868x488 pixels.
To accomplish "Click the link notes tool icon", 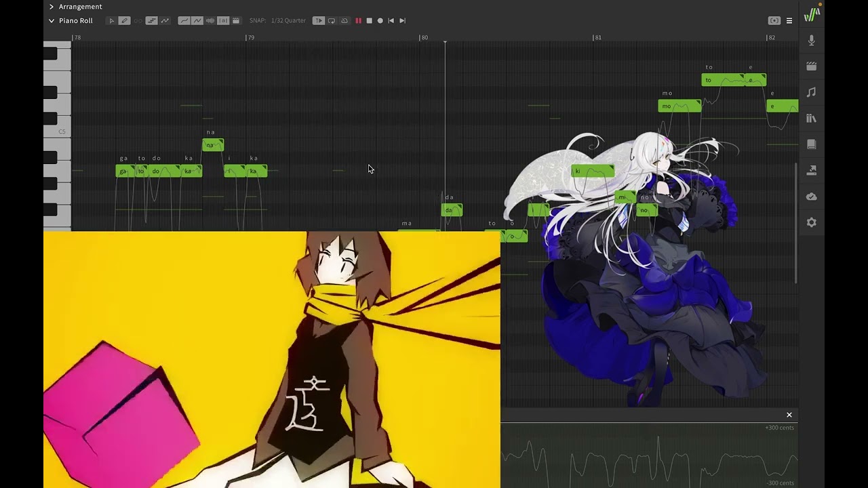I will click(x=138, y=21).
